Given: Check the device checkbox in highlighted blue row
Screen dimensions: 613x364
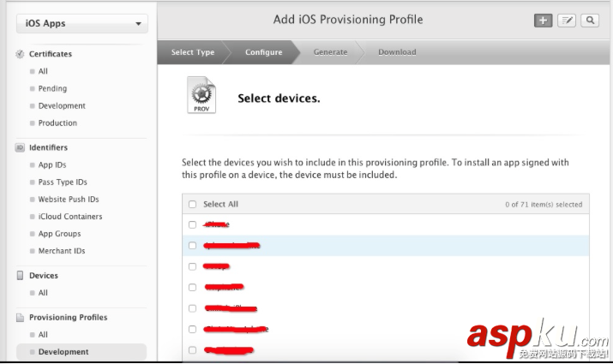Looking at the screenshot, I should coord(192,245).
